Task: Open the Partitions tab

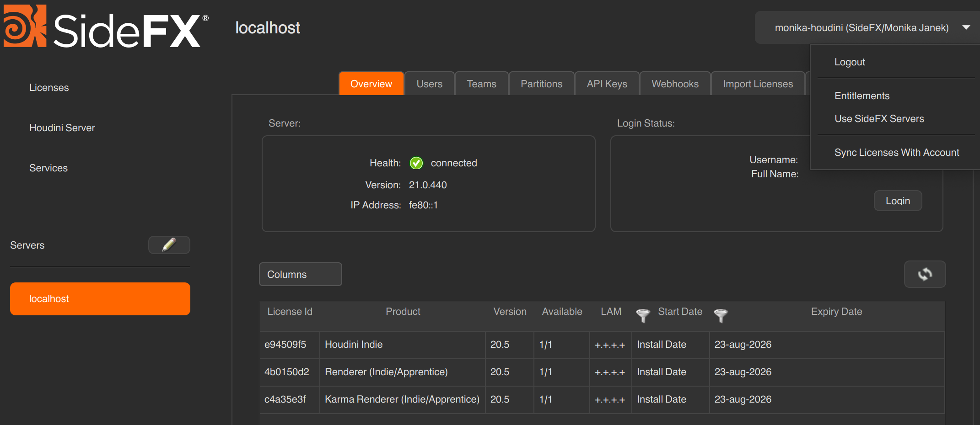Action: coord(541,84)
